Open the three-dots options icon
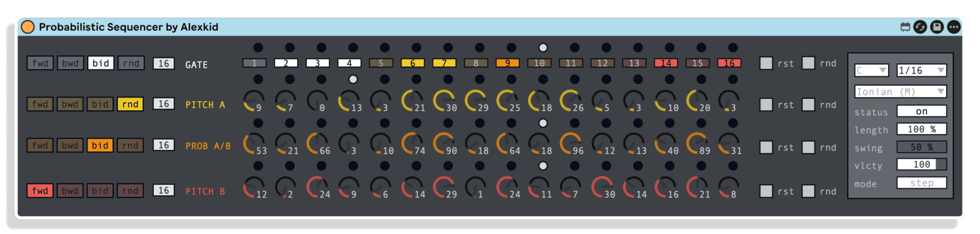This screenshot has height=234, width=980. (x=954, y=27)
